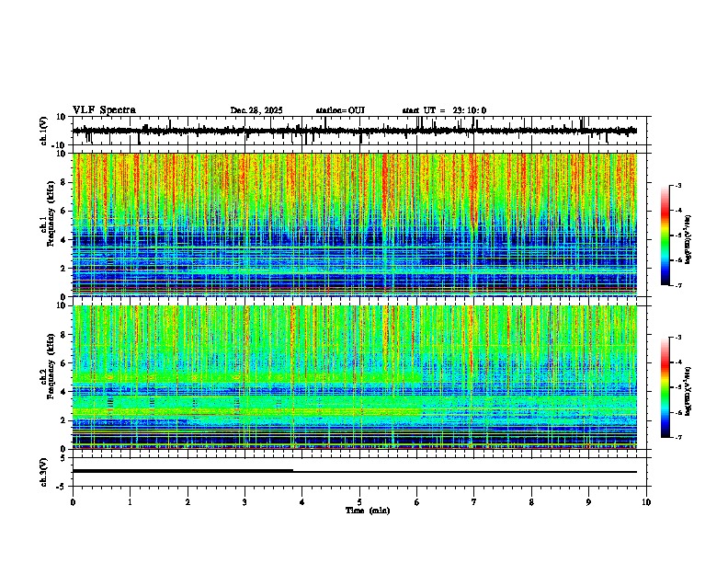Click the "-5" tick on ch.3(V) axis
Screen dimensions: 728x563
(62, 486)
